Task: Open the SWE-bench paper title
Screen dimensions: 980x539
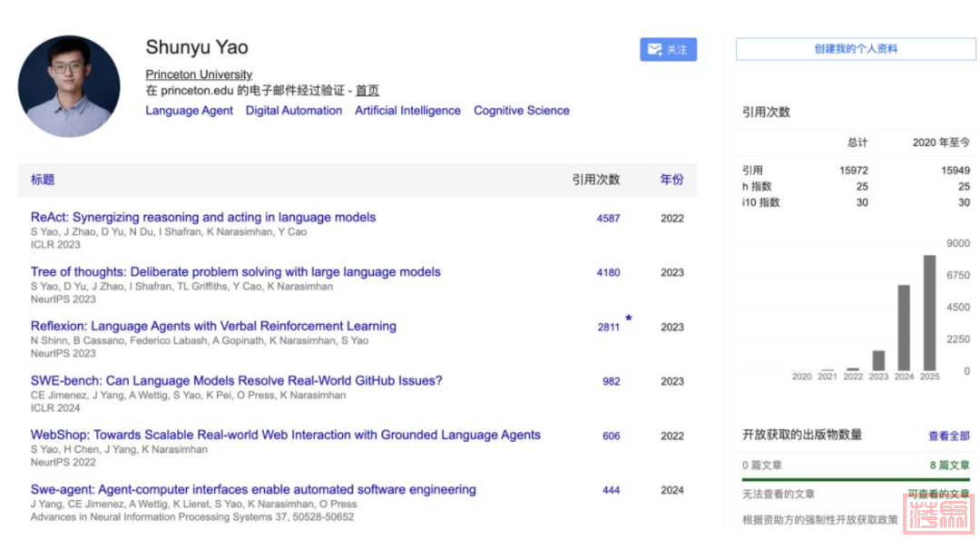Action: pyautogui.click(x=236, y=381)
